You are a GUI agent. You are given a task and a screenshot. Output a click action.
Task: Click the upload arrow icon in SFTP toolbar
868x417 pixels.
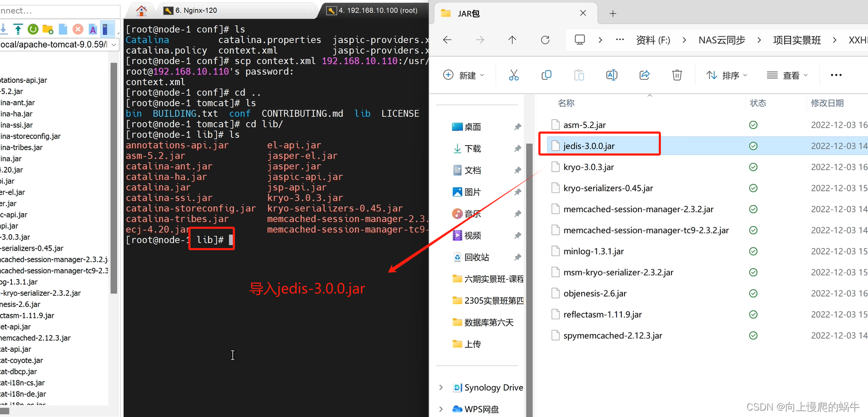click(x=18, y=29)
